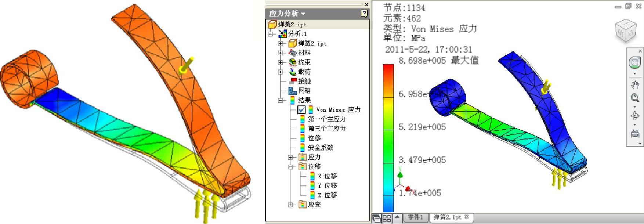Collapse the 位移 folder
Viewport: 644px width, 224px height.
tap(290, 167)
